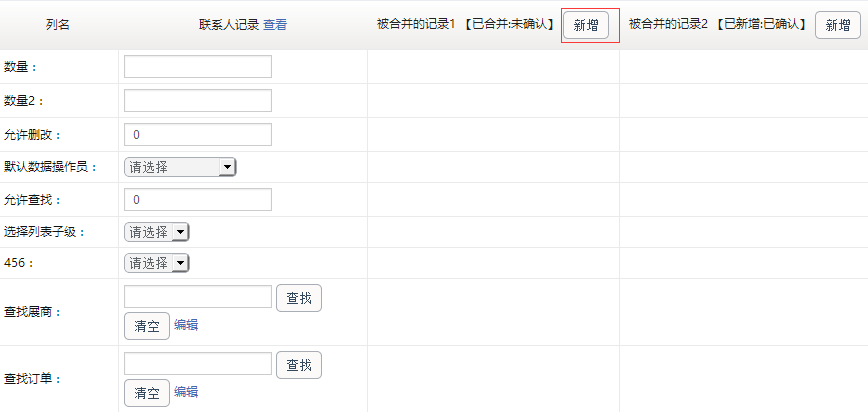Click 查找 button for 查找展商
This screenshot has height=412, width=868.
[x=299, y=298]
